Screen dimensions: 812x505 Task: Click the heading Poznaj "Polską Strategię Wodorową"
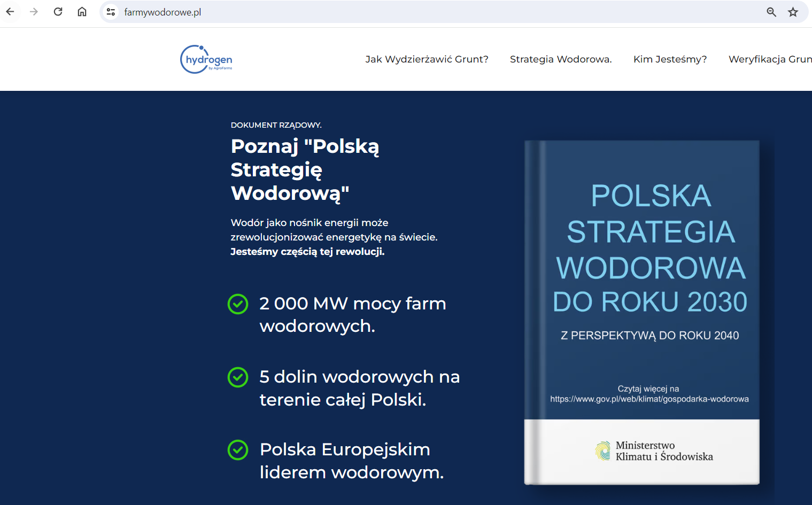tap(305, 169)
